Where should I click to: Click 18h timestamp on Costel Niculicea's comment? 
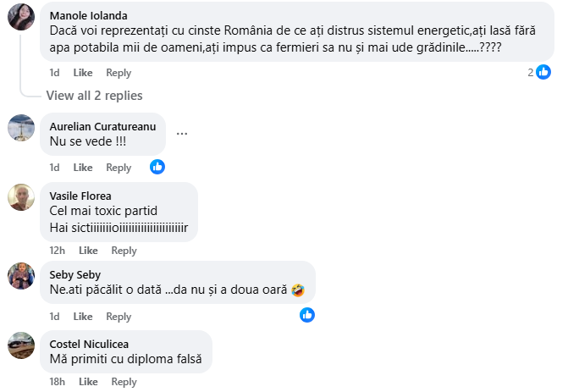pos(58,382)
